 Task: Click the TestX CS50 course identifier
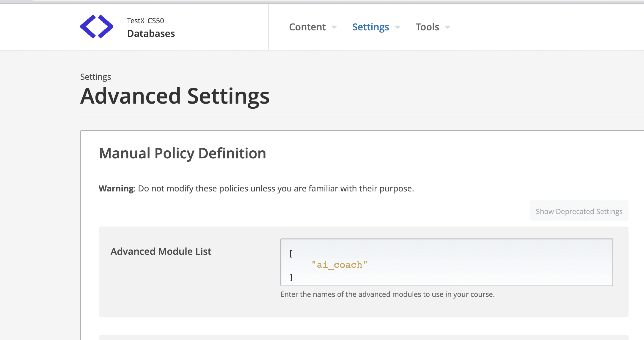[x=145, y=20]
